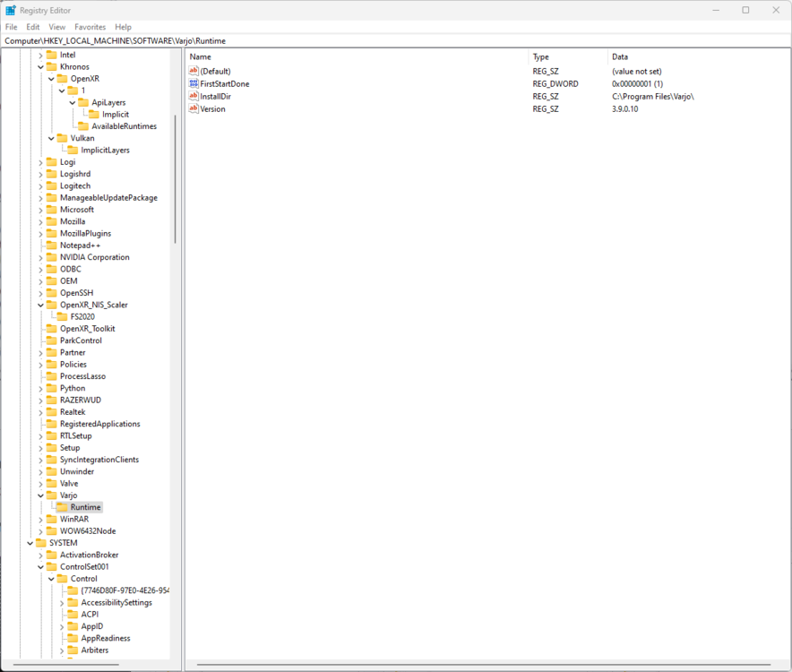Collapse the ControlSet001 tree node
Viewport: 792px width, 672px height.
pos(40,567)
